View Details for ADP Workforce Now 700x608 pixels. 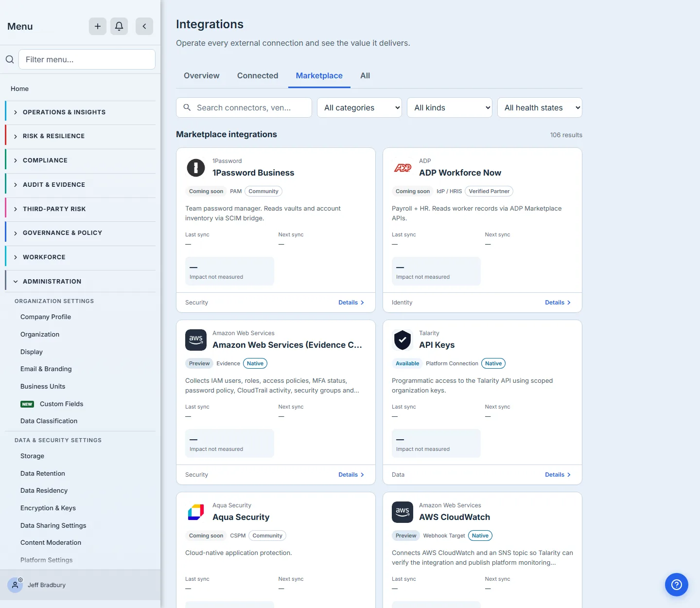click(558, 303)
